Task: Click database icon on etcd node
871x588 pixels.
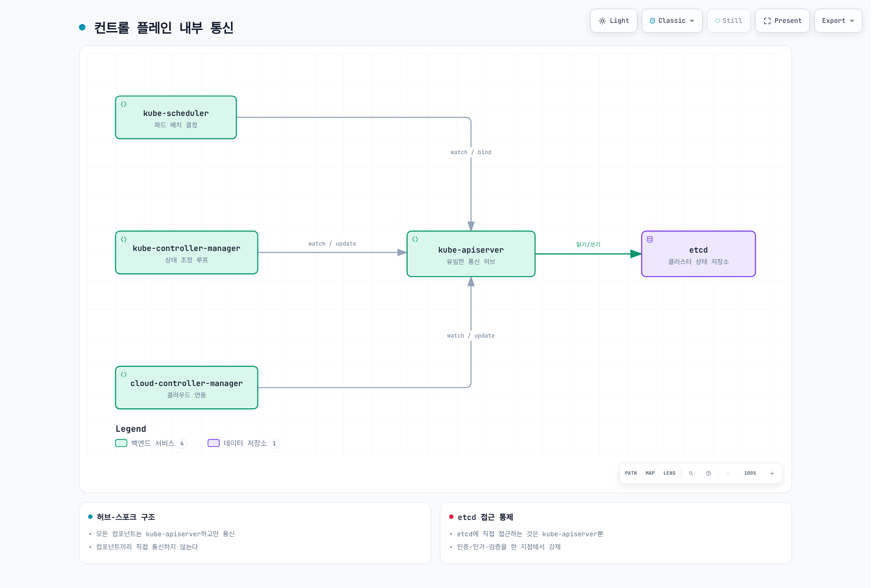Action: click(x=650, y=239)
